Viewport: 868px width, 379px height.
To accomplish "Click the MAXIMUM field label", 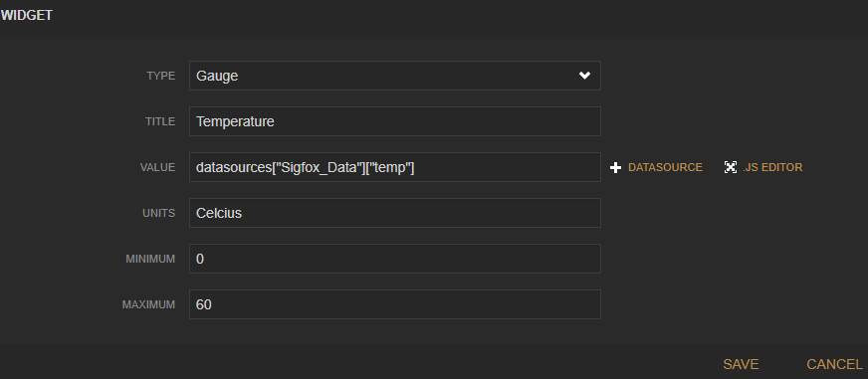I will (149, 304).
